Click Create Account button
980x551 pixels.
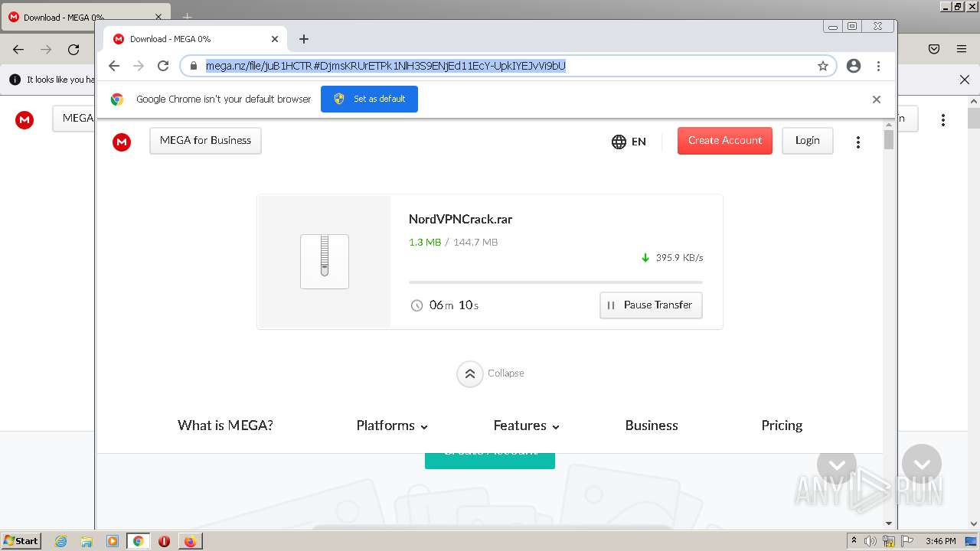coord(724,141)
